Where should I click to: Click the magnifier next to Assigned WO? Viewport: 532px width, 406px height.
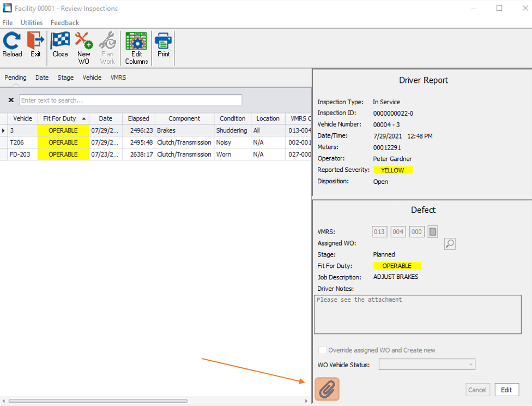pyautogui.click(x=450, y=243)
